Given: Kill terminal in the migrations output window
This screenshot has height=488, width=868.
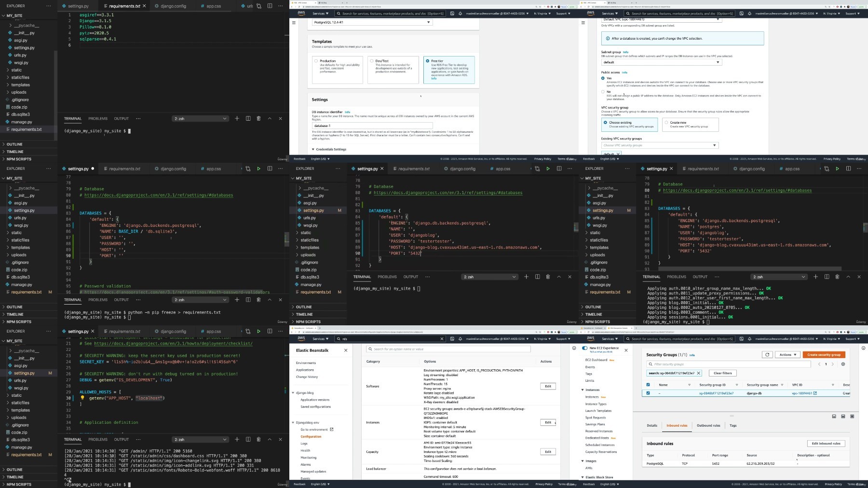Looking at the screenshot, I should [x=837, y=277].
